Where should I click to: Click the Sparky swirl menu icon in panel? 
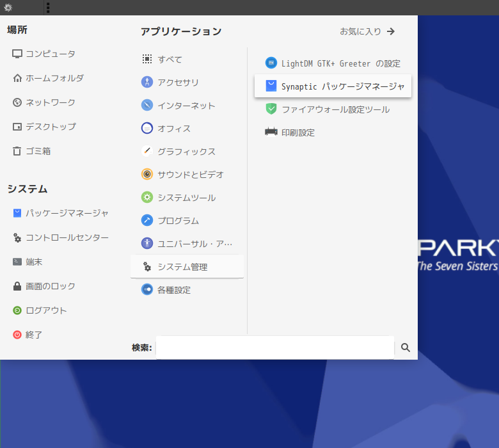(x=8, y=7)
